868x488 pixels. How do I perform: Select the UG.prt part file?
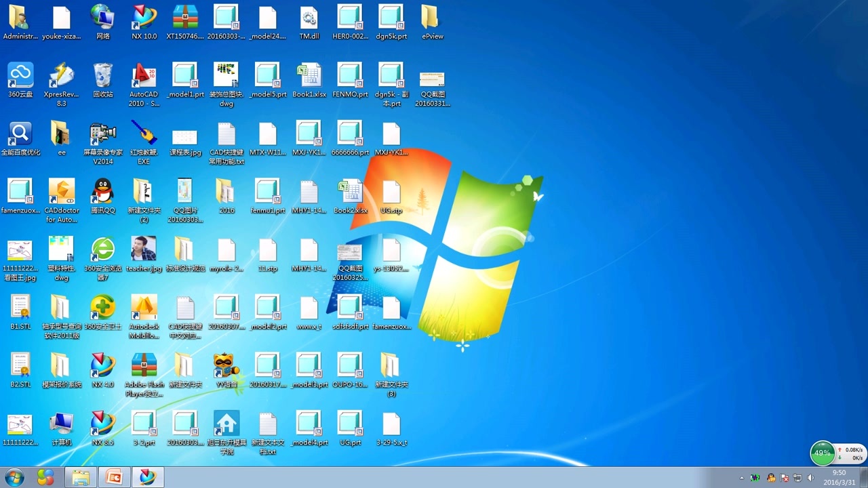point(351,428)
